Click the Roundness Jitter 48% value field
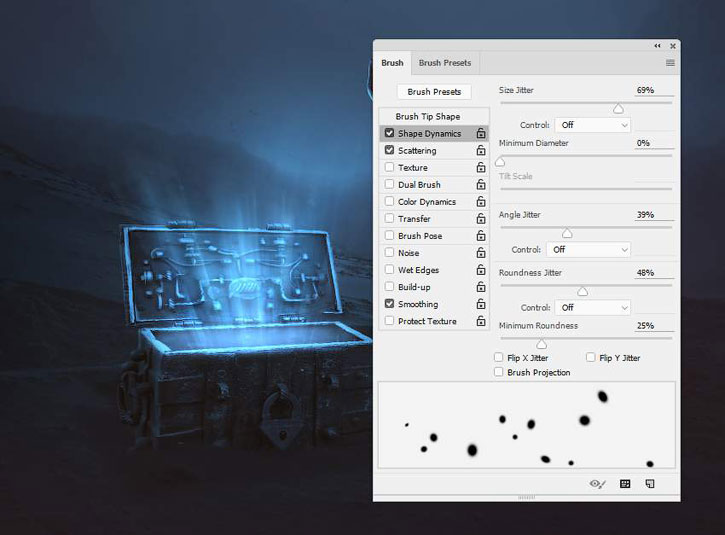The height and width of the screenshot is (535, 725). (654, 273)
